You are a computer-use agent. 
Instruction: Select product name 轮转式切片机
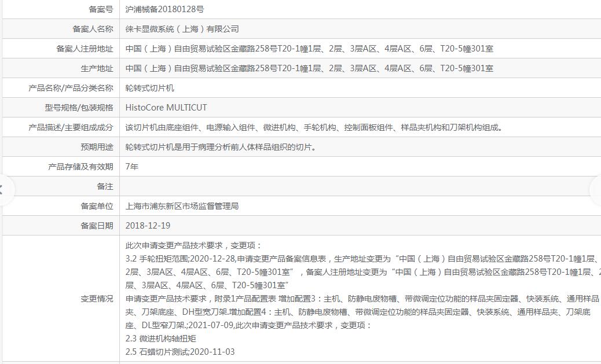pos(149,88)
